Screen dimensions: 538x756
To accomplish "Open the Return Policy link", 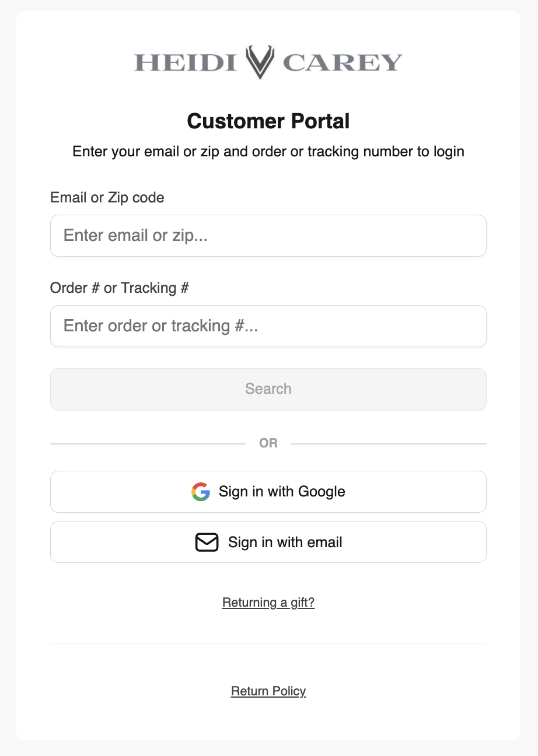I will coord(268,691).
